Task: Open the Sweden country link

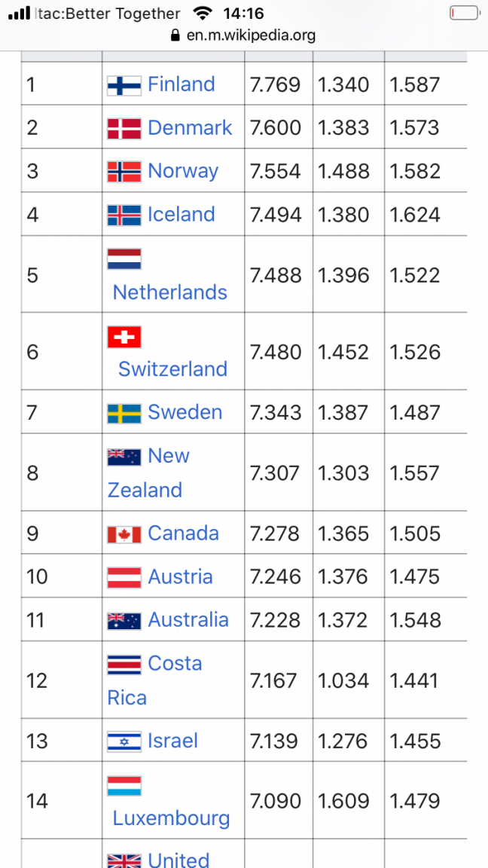Action: (185, 412)
